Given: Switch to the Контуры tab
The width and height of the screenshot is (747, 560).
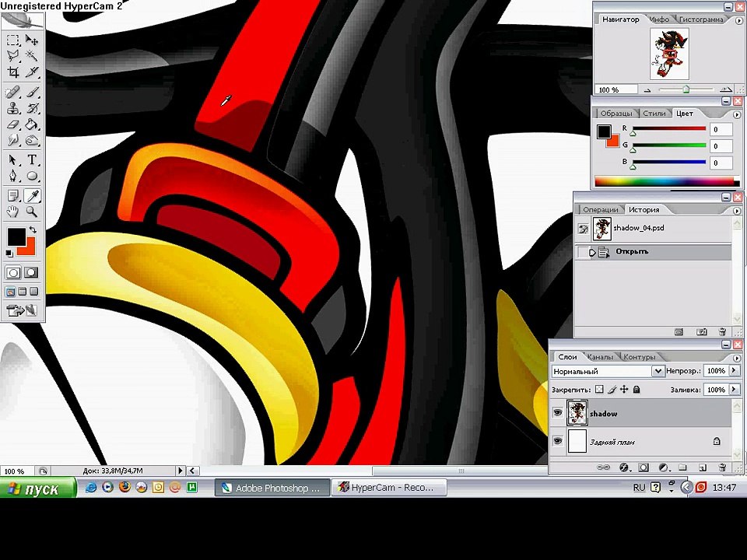Looking at the screenshot, I should coord(639,357).
